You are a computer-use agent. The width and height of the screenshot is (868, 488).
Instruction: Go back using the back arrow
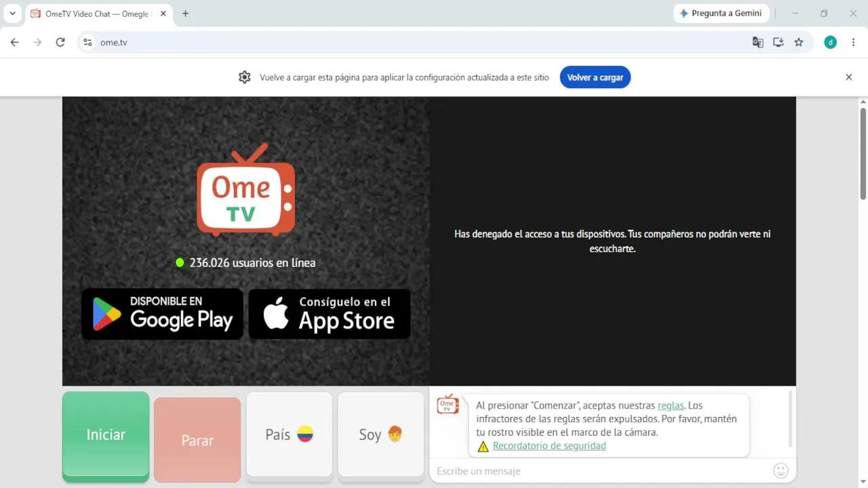point(15,42)
